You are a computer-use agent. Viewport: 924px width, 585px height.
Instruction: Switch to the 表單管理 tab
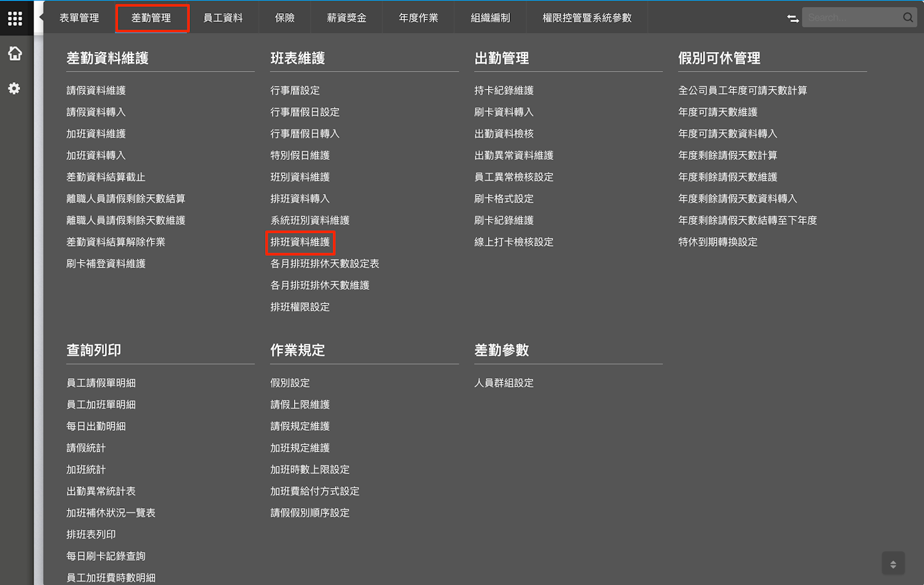(x=79, y=18)
